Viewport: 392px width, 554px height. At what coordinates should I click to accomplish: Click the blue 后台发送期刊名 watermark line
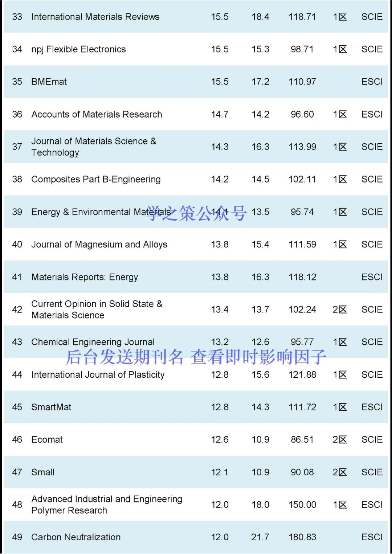point(196,357)
